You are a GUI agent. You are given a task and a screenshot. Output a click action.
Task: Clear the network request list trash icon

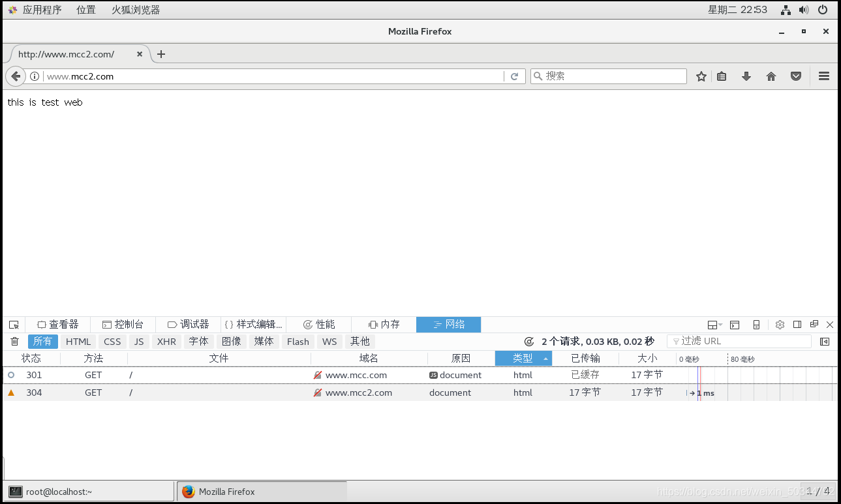[14, 342]
